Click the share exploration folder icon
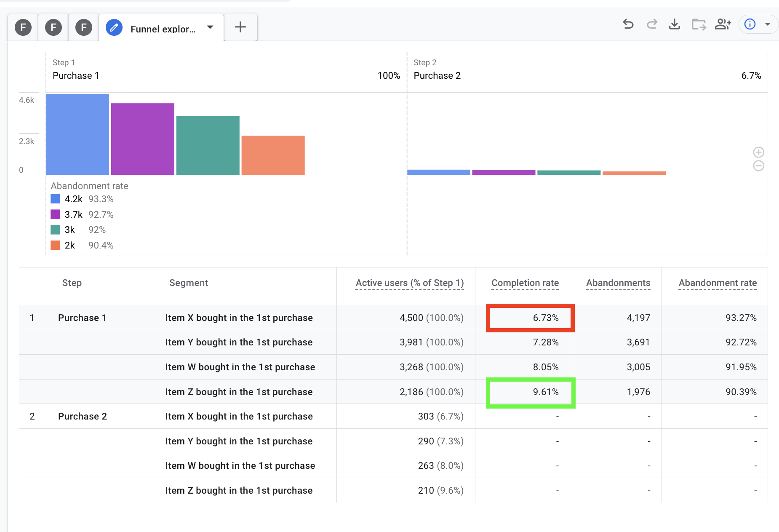 tap(699, 24)
